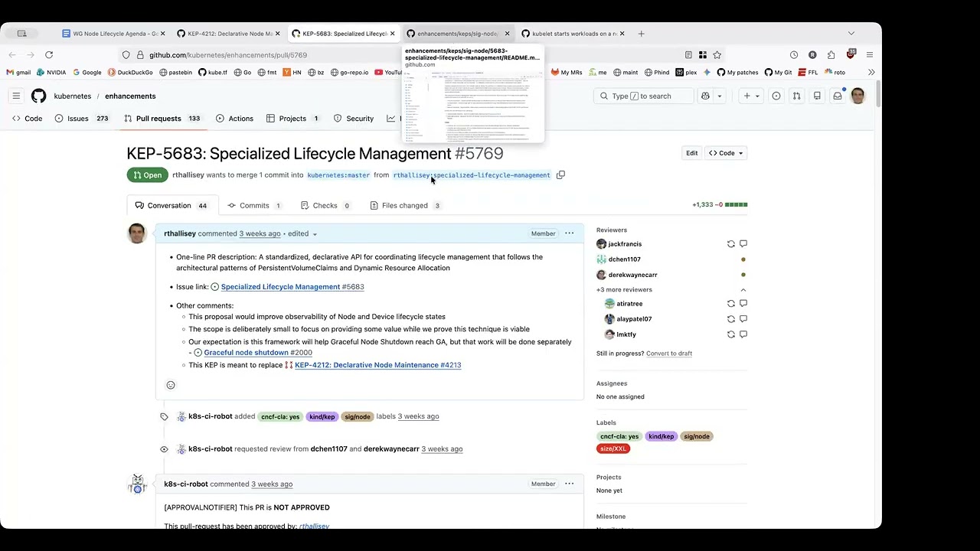Open the Code dropdown button
This screenshot has height=551, width=980.
[x=726, y=153]
